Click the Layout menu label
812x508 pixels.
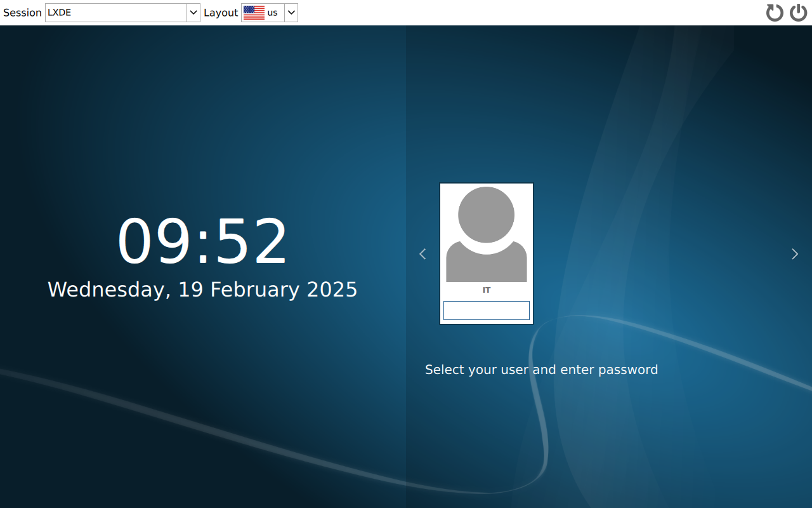click(x=221, y=12)
